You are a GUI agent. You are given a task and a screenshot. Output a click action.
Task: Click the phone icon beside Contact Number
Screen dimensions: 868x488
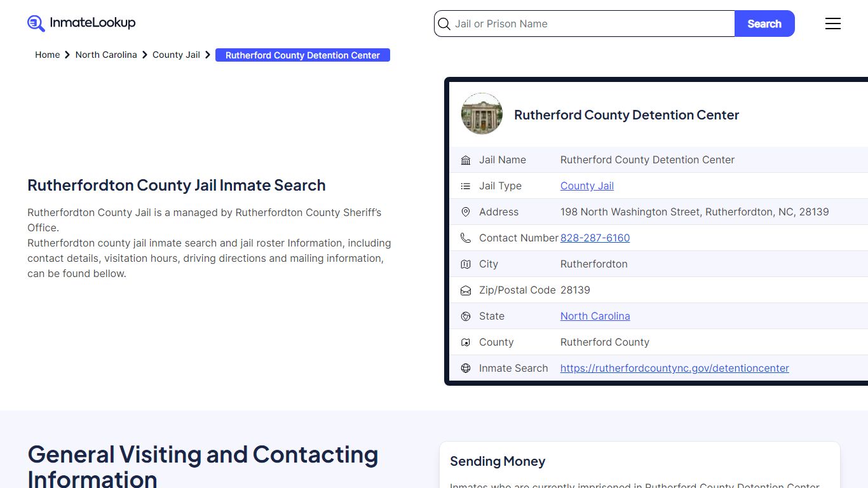[466, 238]
